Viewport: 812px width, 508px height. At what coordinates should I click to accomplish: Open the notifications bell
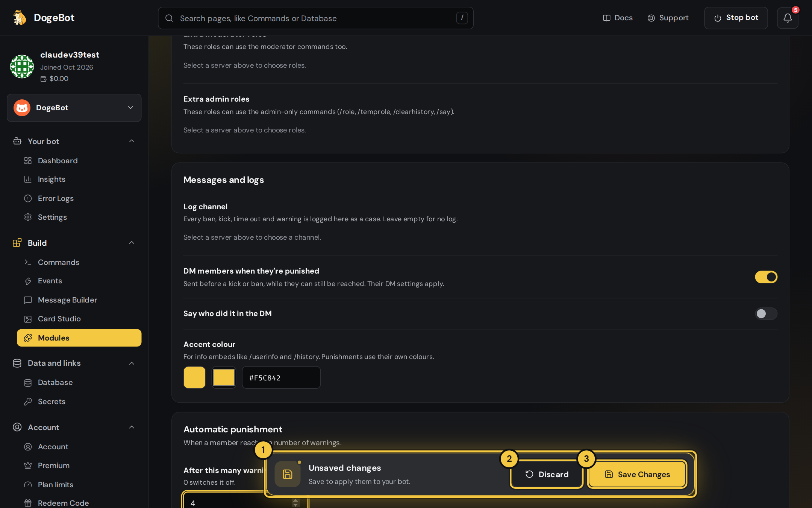click(x=788, y=18)
